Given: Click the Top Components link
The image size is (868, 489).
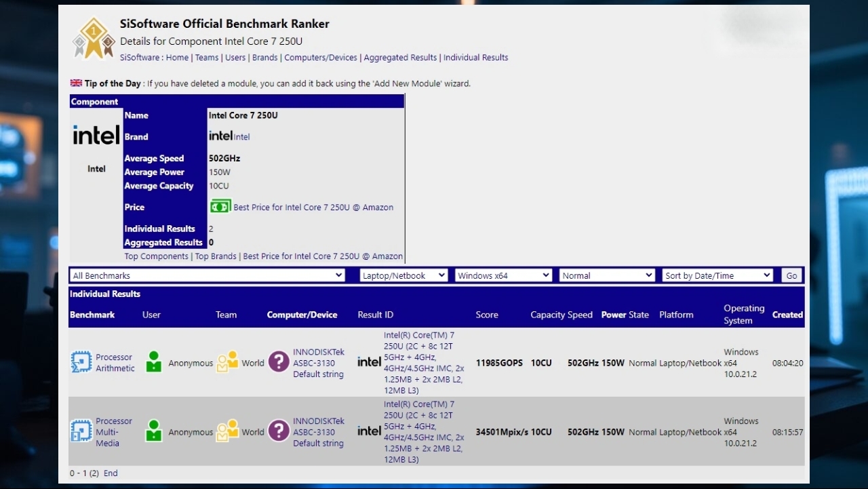Looking at the screenshot, I should (x=157, y=256).
